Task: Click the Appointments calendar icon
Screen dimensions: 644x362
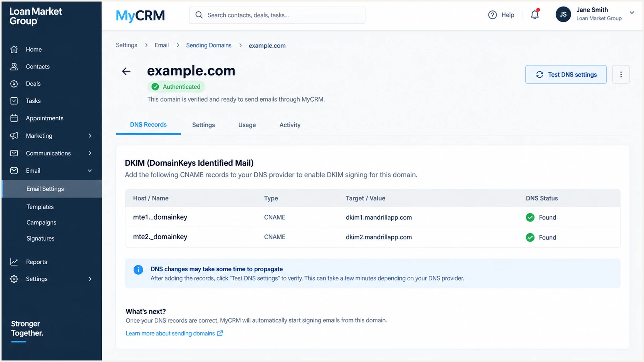Action: [14, 118]
